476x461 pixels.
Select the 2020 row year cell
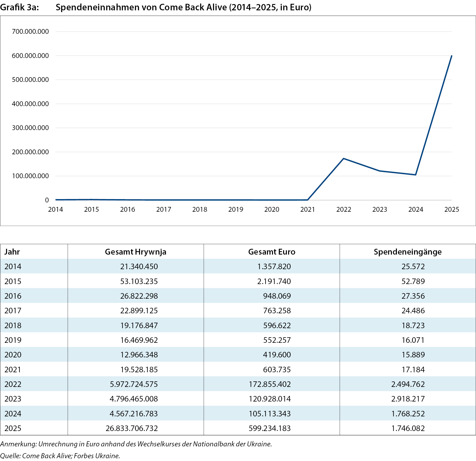pos(13,355)
